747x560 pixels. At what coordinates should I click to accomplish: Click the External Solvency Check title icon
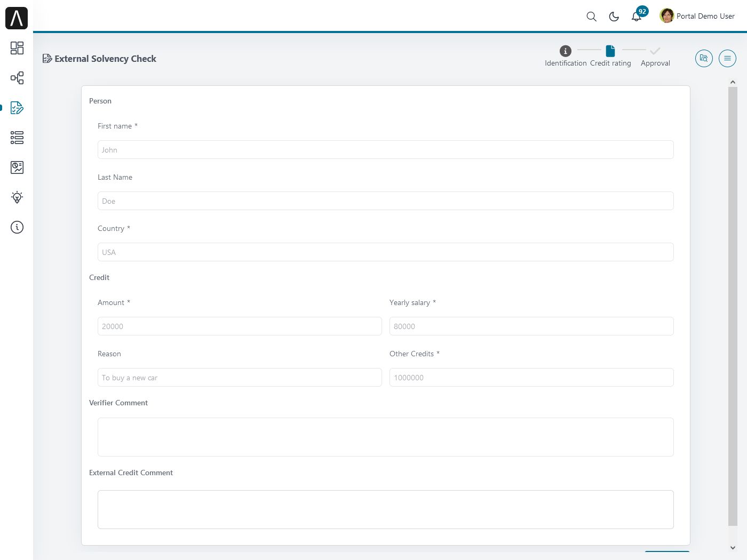coord(47,59)
